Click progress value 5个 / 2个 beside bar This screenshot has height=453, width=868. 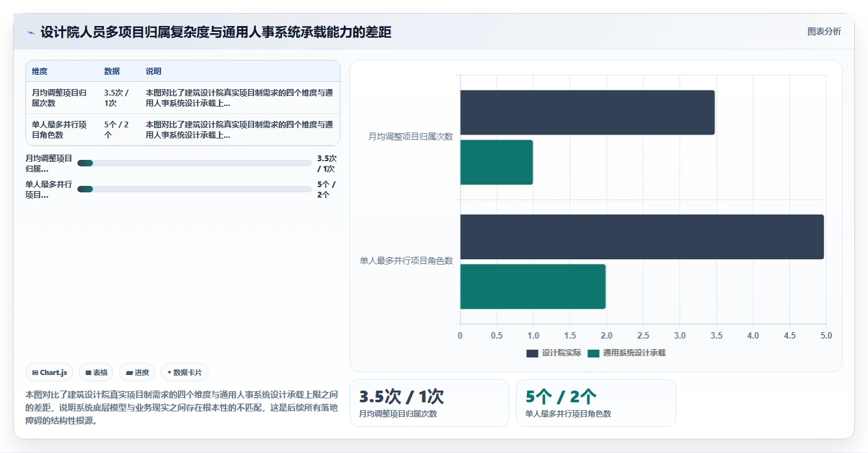pyautogui.click(x=326, y=189)
